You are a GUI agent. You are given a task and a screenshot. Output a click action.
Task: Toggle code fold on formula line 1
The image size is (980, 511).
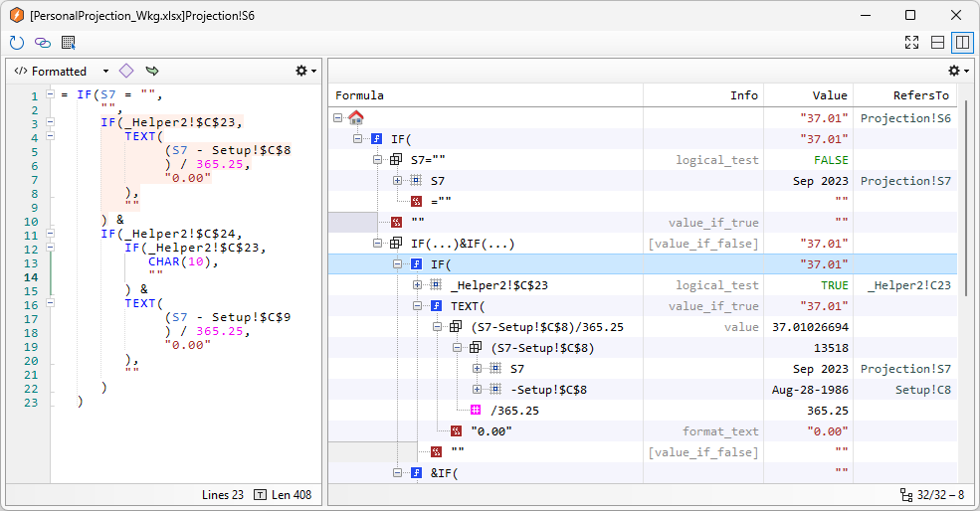[50, 95]
